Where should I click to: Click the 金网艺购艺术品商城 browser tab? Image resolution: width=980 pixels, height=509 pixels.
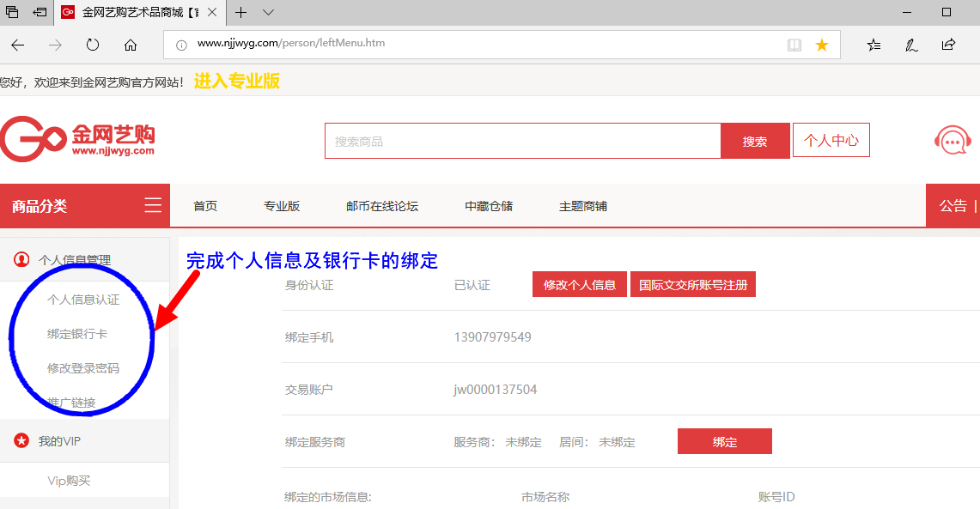click(137, 13)
